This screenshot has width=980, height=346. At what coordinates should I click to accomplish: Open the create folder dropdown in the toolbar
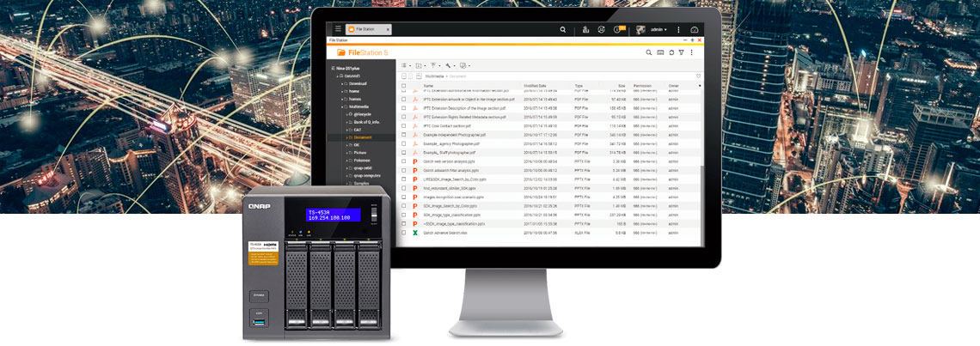tap(420, 65)
